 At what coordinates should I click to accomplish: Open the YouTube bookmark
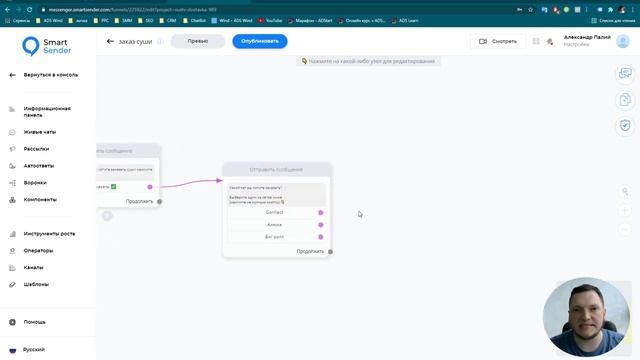[270, 20]
